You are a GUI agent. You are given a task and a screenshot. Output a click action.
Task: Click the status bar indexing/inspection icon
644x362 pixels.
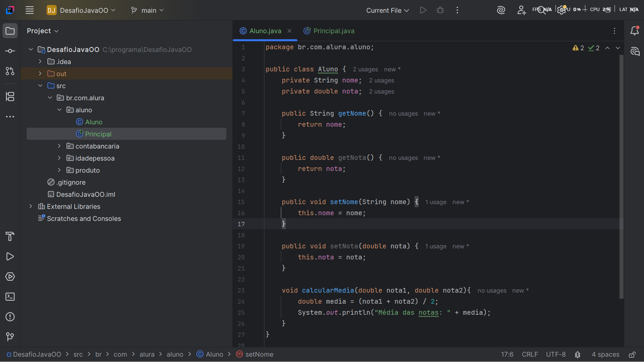[578, 355]
